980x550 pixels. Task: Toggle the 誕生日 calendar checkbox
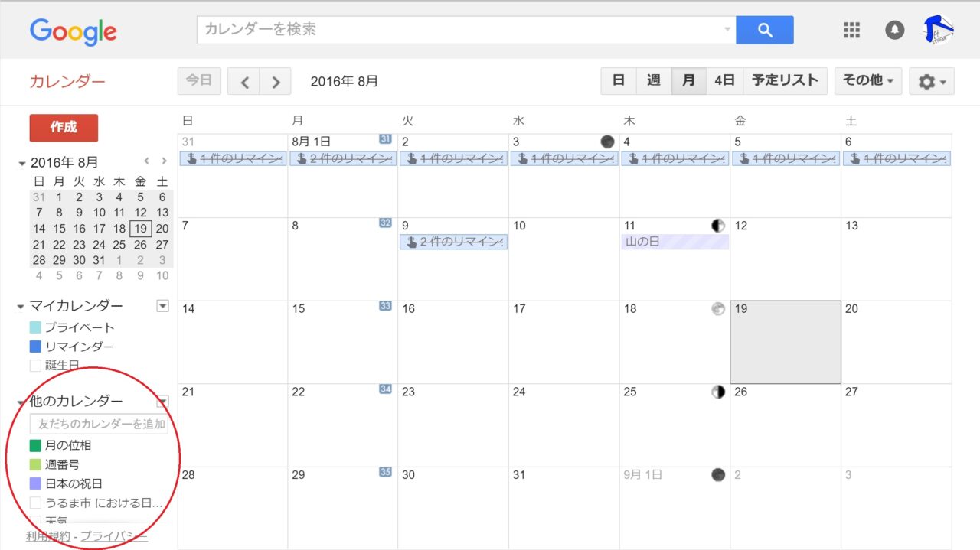[35, 366]
